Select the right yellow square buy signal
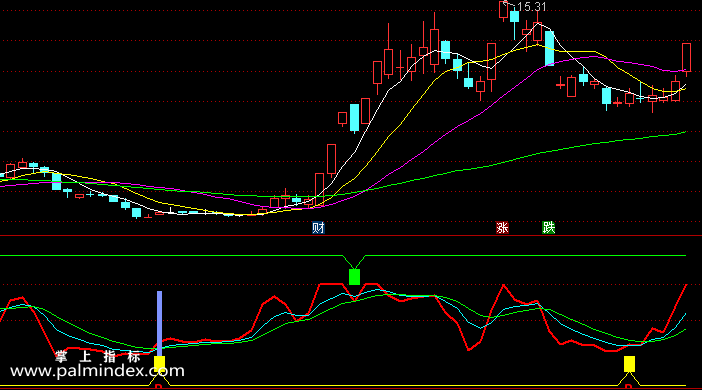Image resolution: width=702 pixels, height=390 pixels. pos(629,364)
